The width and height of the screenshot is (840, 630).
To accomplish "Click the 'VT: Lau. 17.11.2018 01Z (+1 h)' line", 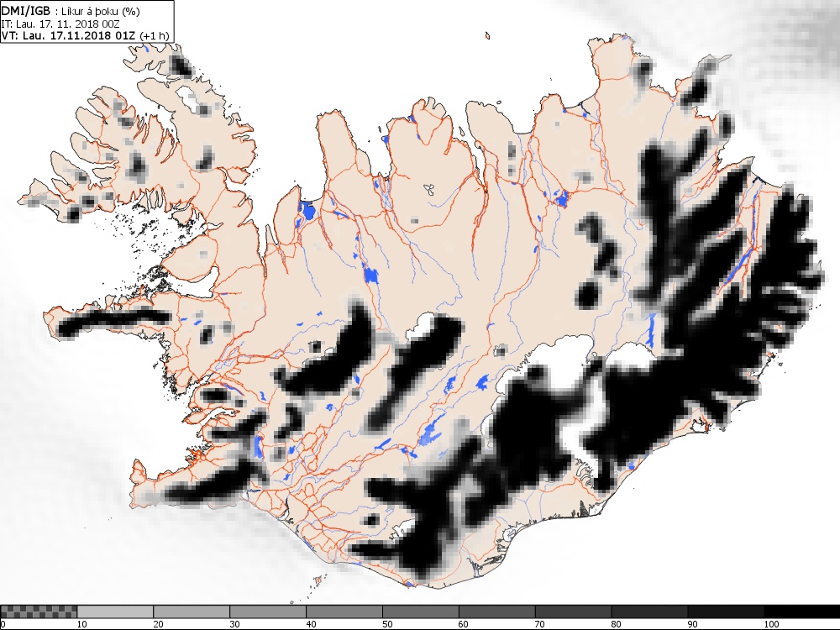I will point(85,35).
